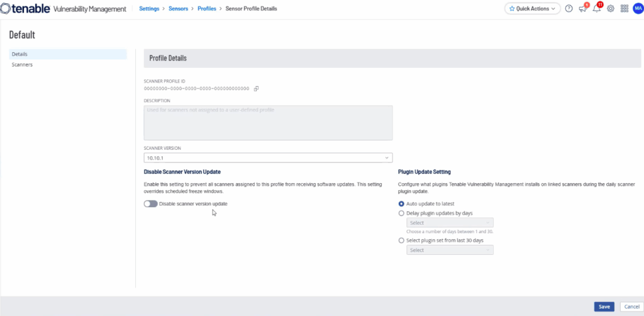
Task: Click the MA user avatar
Action: (x=637, y=9)
